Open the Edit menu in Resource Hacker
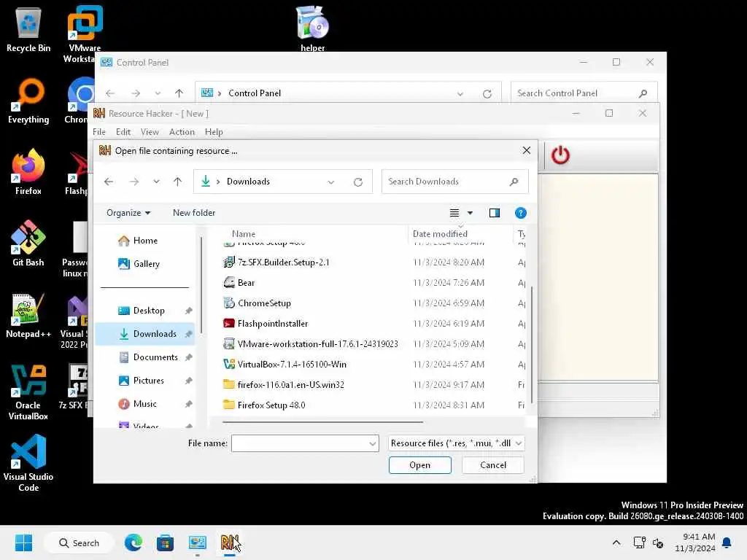The image size is (747, 560). [123, 132]
